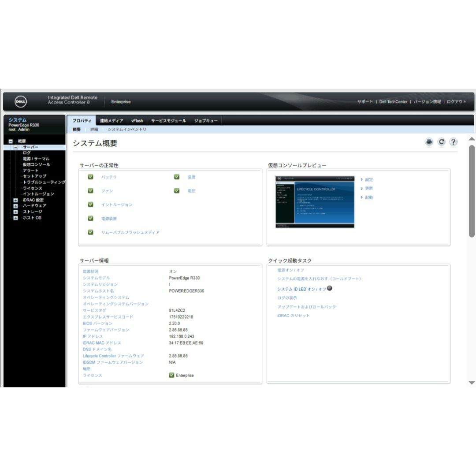The width and height of the screenshot is (476, 476).
Task: Select アラート in the tree
Action: click(x=31, y=171)
